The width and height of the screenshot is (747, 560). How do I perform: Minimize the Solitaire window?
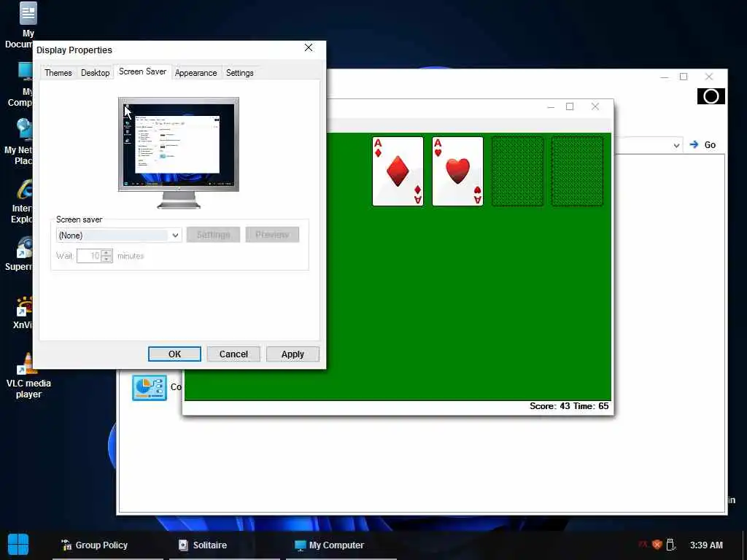[x=551, y=106]
